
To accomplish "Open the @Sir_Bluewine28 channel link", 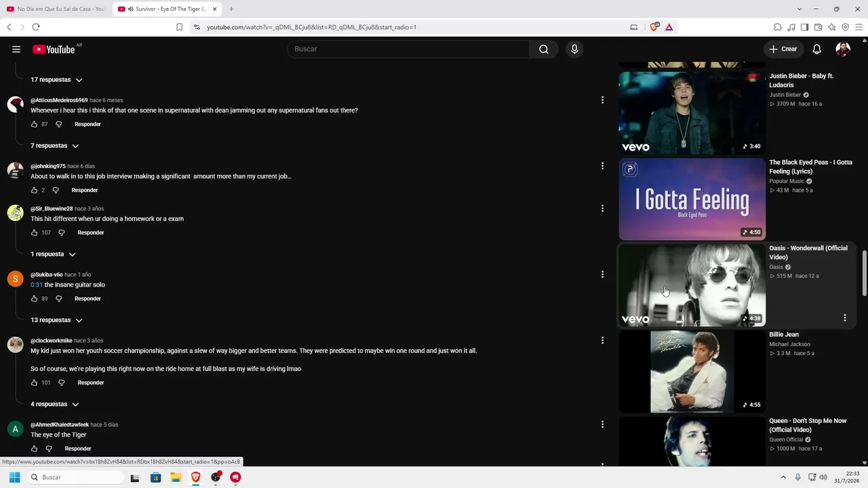I will (x=52, y=208).
